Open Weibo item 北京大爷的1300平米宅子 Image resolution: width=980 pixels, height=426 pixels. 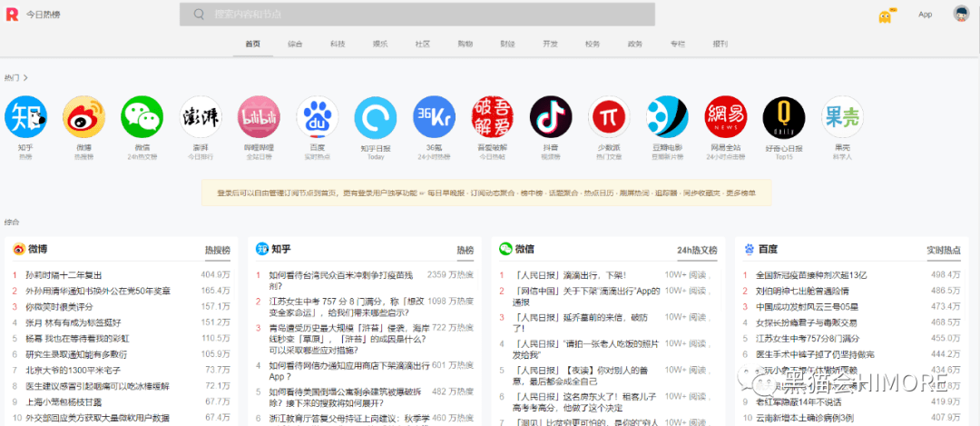(72, 371)
